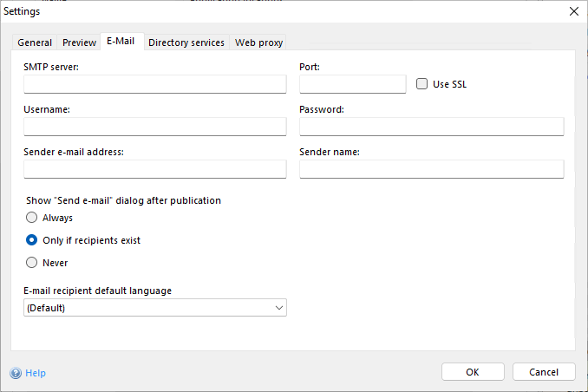Go to the Directory services tab
The height and width of the screenshot is (392, 588).
pos(186,42)
